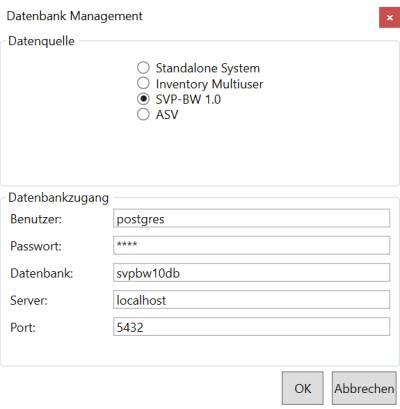400x409 pixels.
Task: Click the Port: label
Action: pyautogui.click(x=23, y=328)
